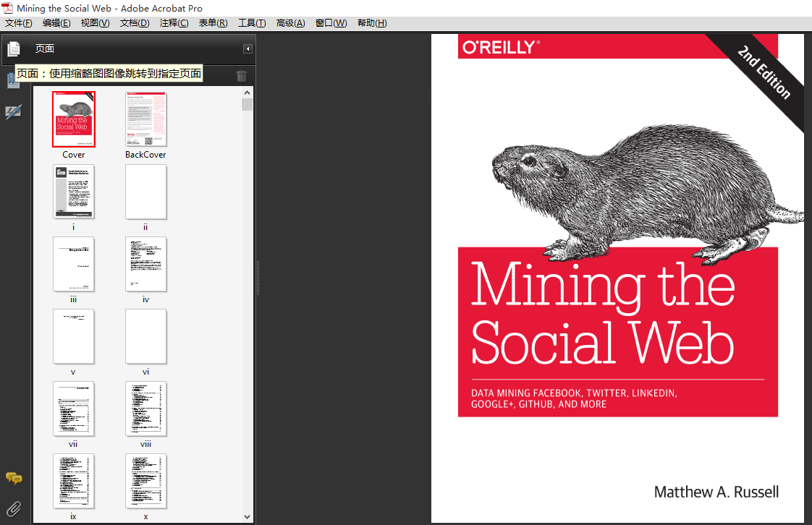
Task: Jump to page vi thumbnail
Action: [x=146, y=337]
